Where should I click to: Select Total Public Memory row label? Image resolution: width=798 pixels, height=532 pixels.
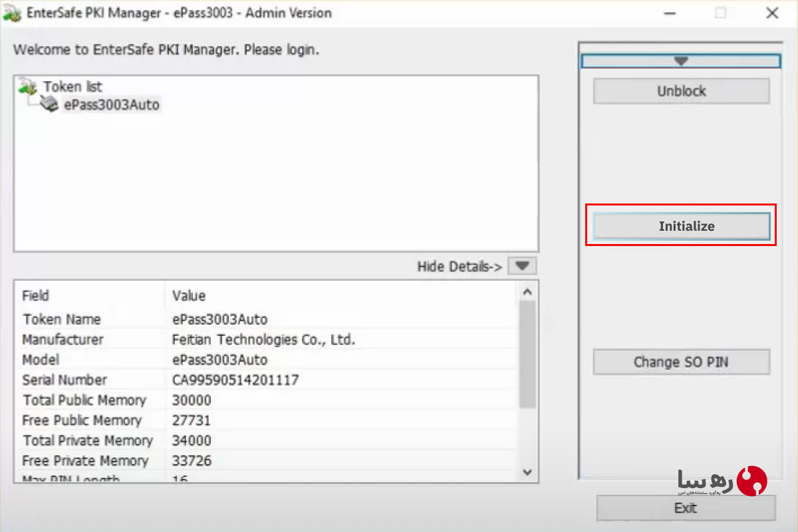pyautogui.click(x=84, y=400)
